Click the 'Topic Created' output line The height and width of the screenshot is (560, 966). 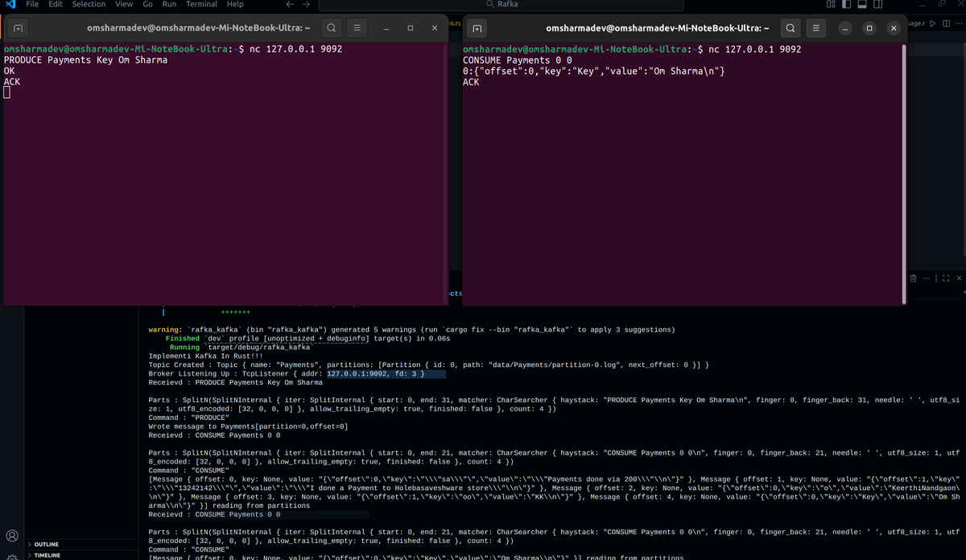[428, 364]
